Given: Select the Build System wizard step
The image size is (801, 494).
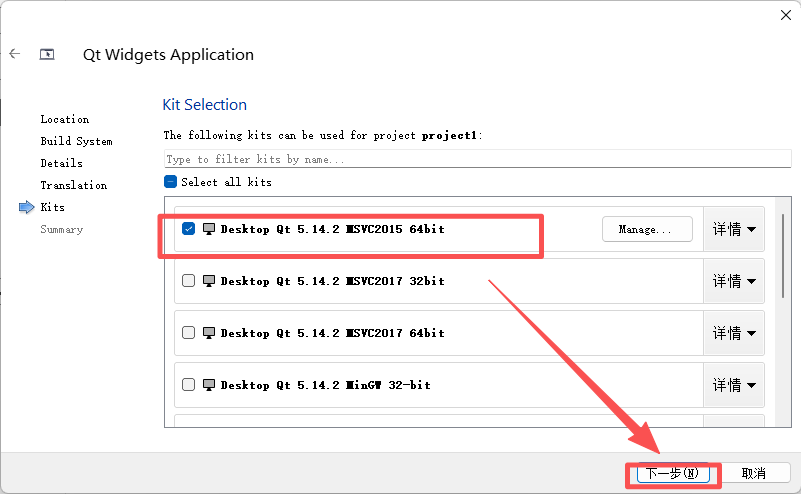Looking at the screenshot, I should pos(77,141).
